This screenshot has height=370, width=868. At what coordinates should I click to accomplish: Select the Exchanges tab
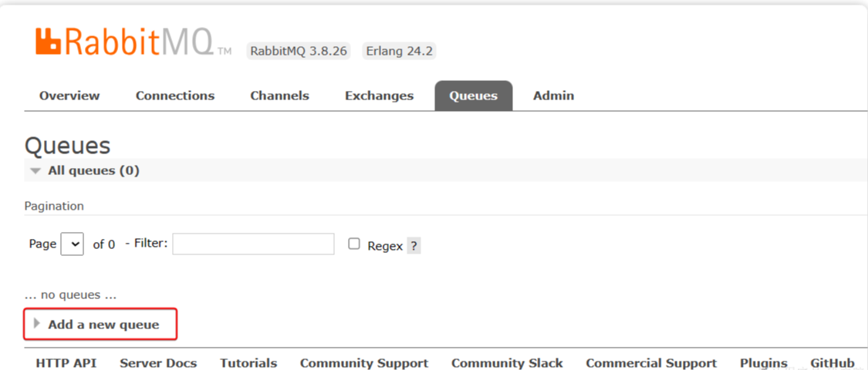pos(379,96)
